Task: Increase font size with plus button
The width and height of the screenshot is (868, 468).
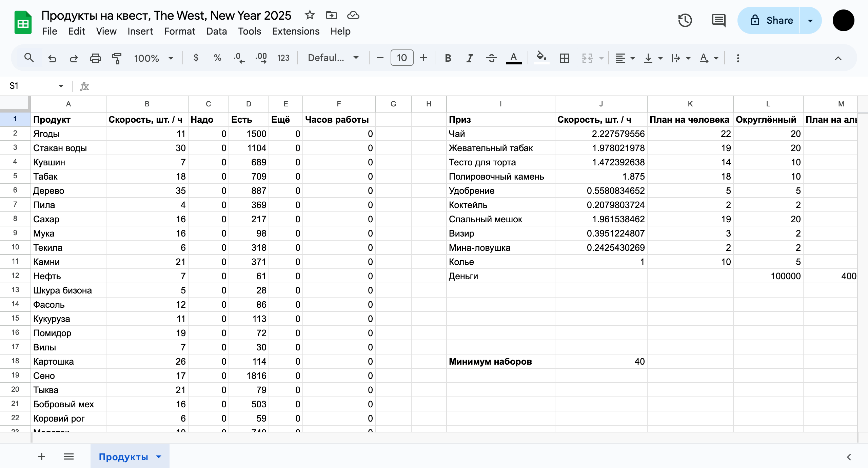Action: click(x=423, y=58)
